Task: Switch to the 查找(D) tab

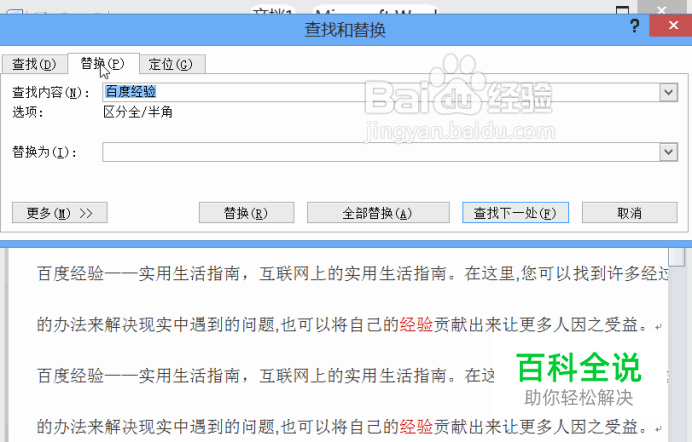Action: 34,64
